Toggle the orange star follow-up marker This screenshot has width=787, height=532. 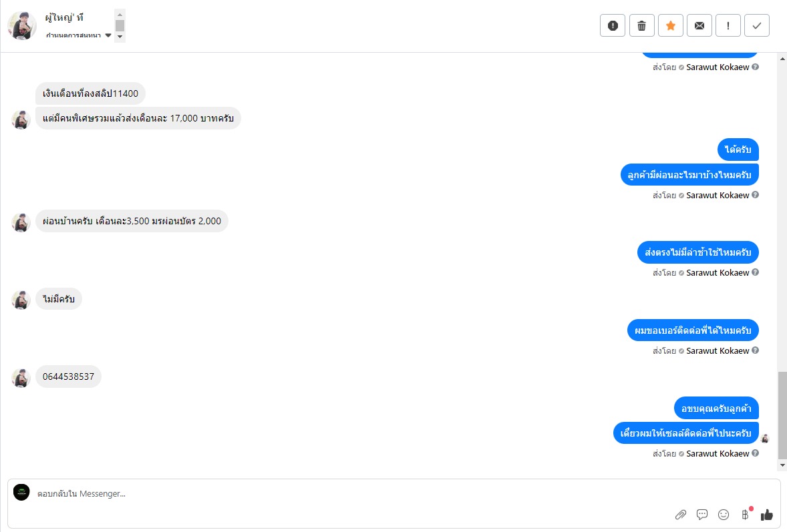[670, 26]
